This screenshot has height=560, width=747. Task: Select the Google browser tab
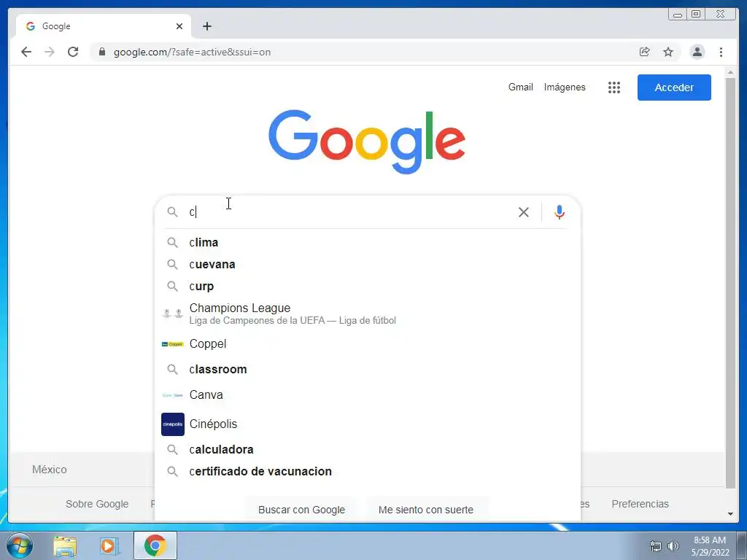point(104,26)
